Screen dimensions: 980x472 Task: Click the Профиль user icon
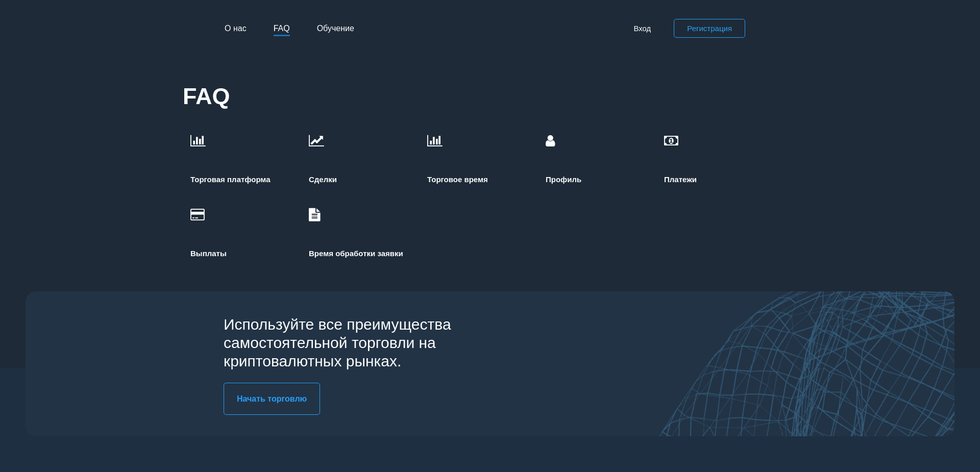click(x=550, y=141)
